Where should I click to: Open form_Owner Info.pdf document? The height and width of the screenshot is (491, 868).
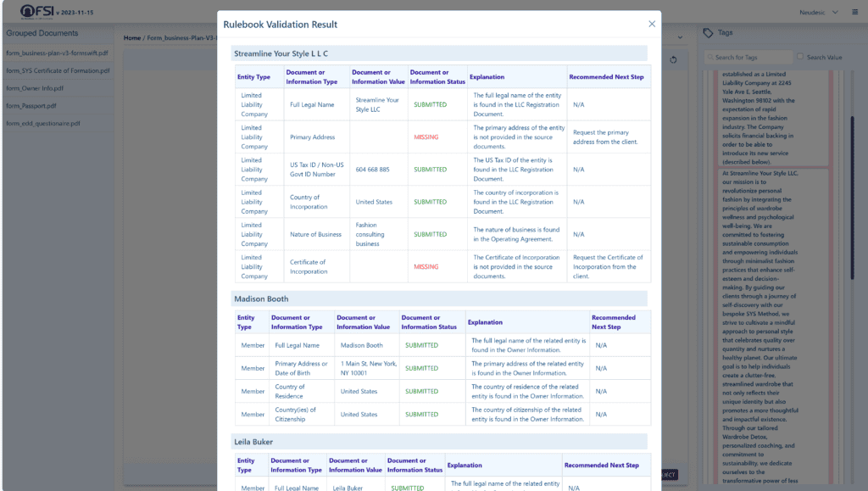34,88
